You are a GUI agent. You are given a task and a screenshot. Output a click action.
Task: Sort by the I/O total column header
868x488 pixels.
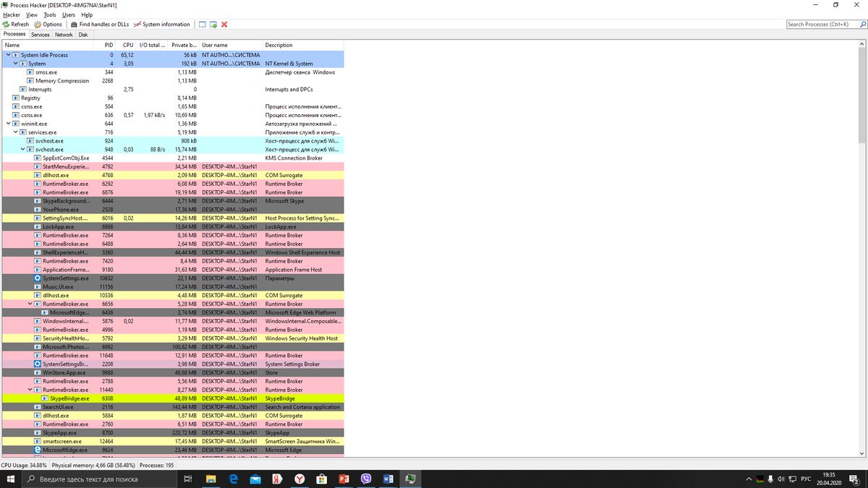coord(153,45)
